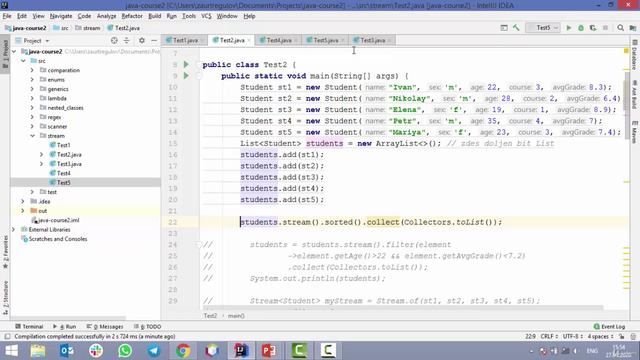The width and height of the screenshot is (640, 360).
Task: Open the VCS menu
Action: click(x=206, y=16)
